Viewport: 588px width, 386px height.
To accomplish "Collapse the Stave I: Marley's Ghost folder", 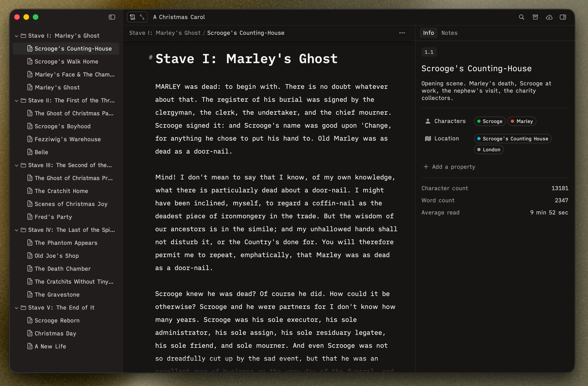I will [x=17, y=36].
